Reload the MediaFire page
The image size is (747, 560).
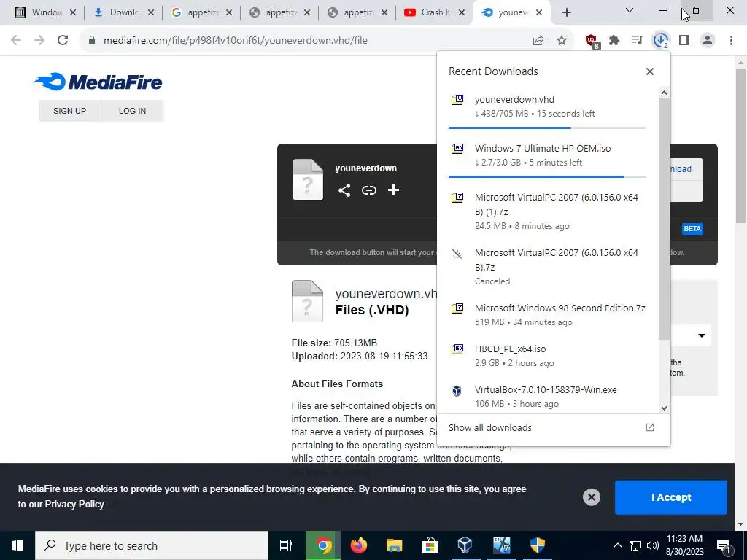63,40
